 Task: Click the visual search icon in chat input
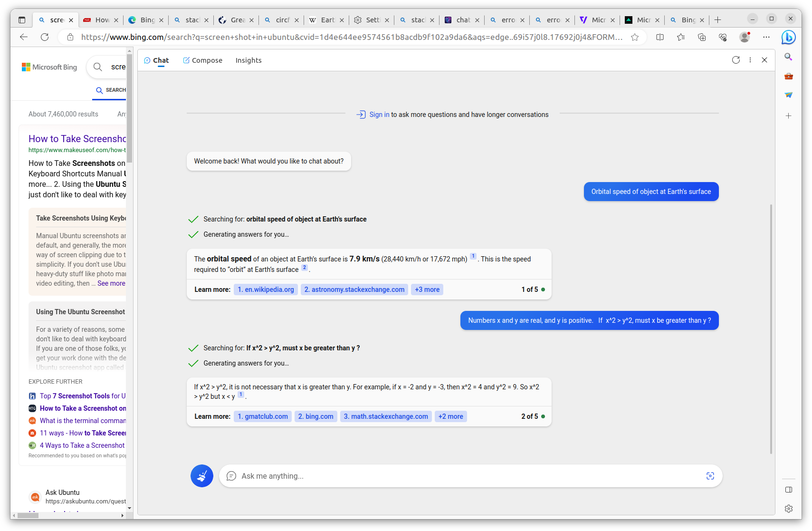[x=710, y=476]
